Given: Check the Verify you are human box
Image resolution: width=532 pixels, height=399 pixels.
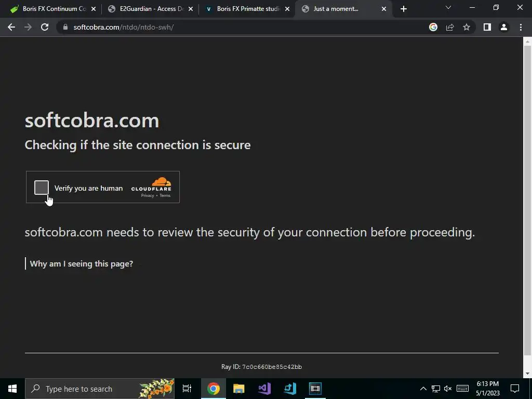Looking at the screenshot, I should 42,188.
